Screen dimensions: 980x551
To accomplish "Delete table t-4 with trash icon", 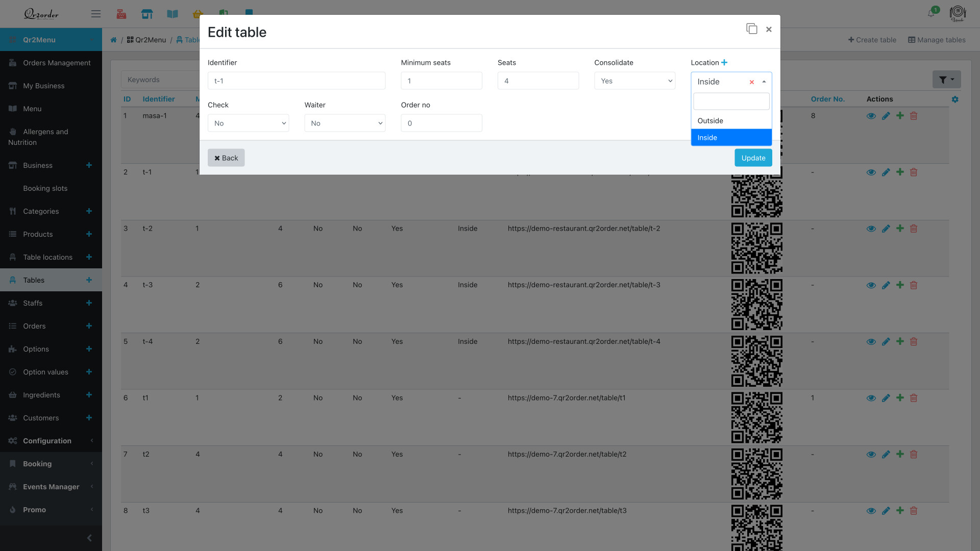I will tap(914, 341).
